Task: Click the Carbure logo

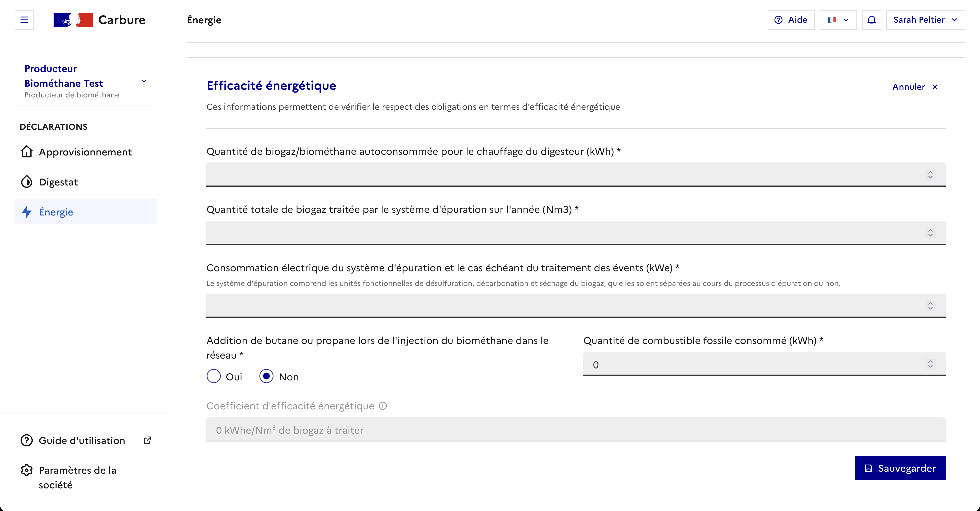Action: [100, 20]
